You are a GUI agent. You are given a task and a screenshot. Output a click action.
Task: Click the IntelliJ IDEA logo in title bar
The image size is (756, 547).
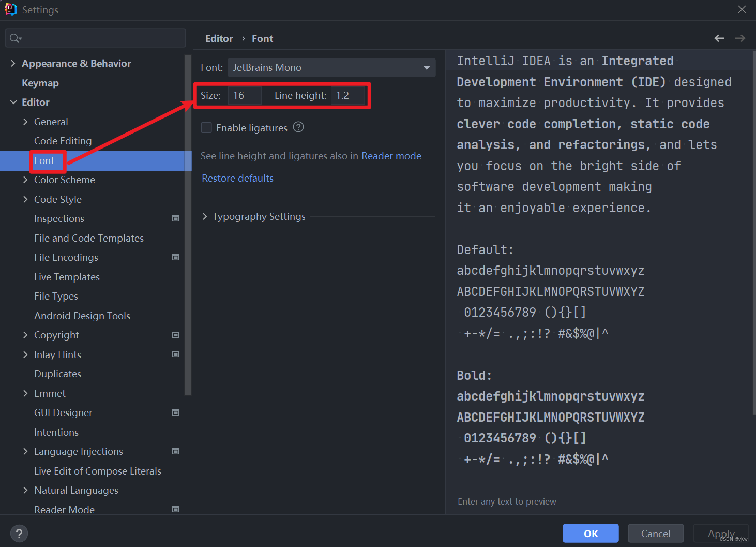point(10,9)
